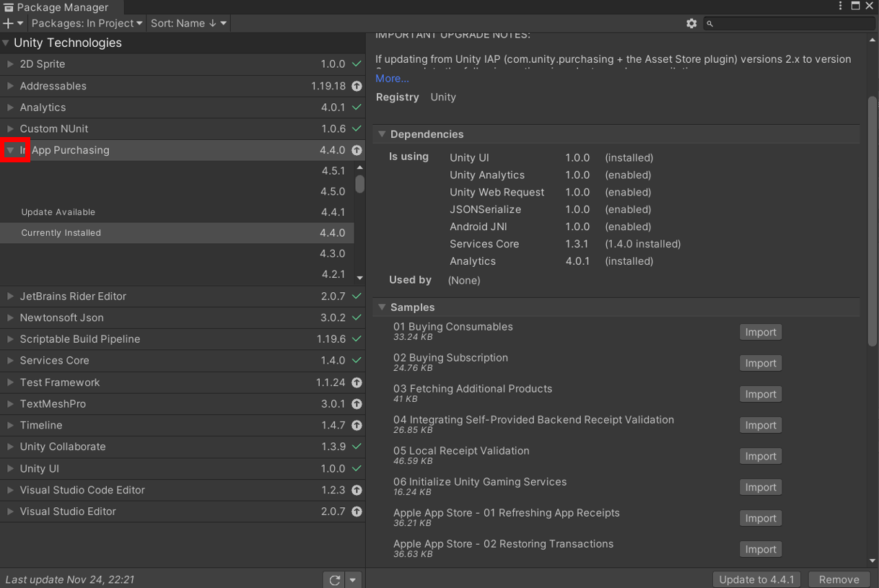The width and height of the screenshot is (879, 588).
Task: Click the Update to 4.4.1 button
Action: [x=756, y=579]
